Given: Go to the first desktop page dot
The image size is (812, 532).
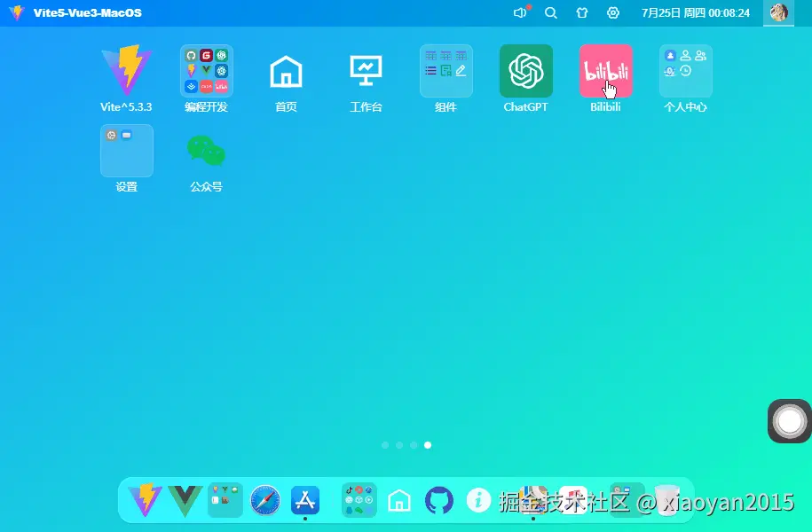Looking at the screenshot, I should pos(385,445).
